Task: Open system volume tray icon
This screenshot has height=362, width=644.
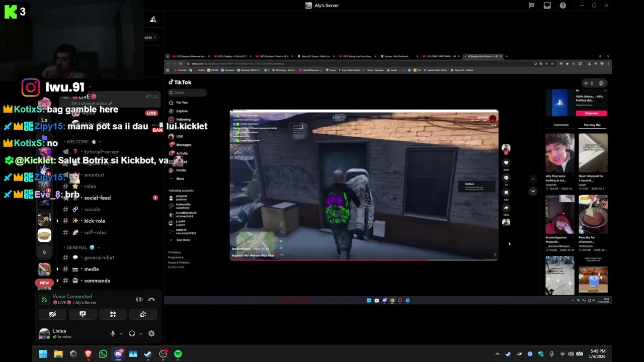Action: [x=571, y=354]
